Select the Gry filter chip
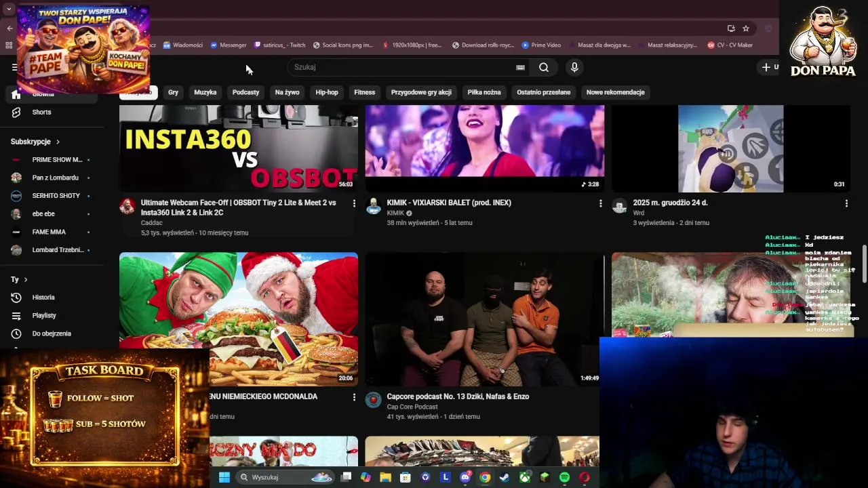This screenshot has width=868, height=488. pyautogui.click(x=174, y=92)
